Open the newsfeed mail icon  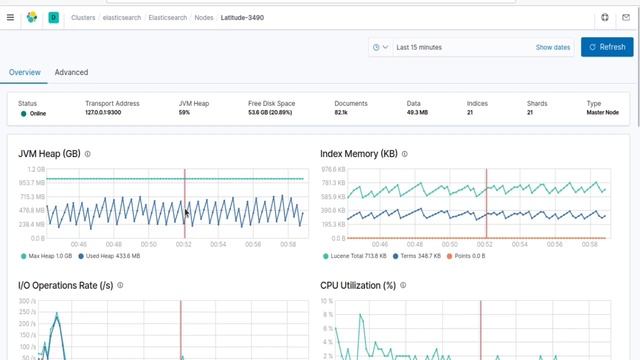click(x=626, y=17)
